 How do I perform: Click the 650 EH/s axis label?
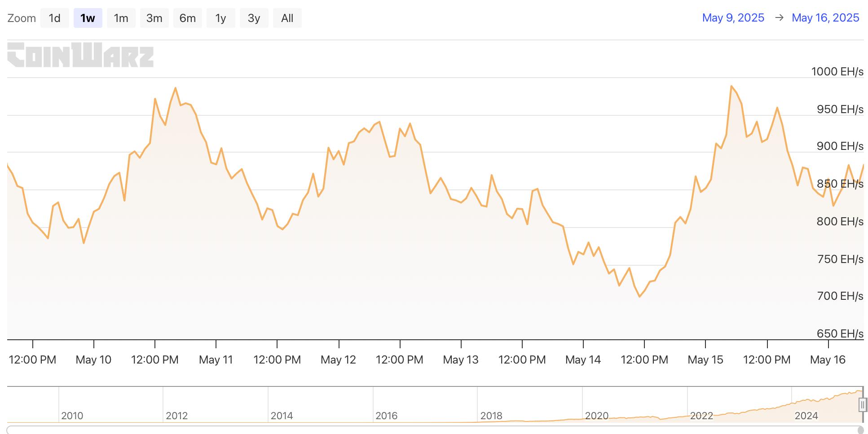[x=840, y=333]
